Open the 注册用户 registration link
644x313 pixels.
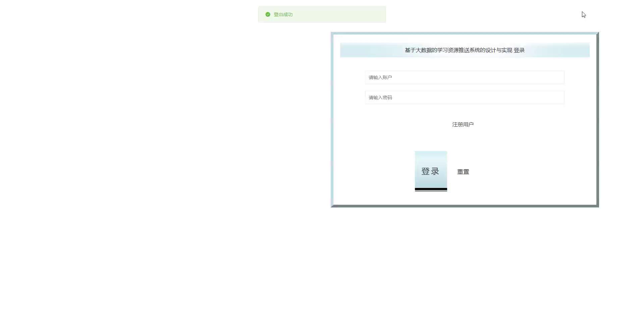click(463, 124)
